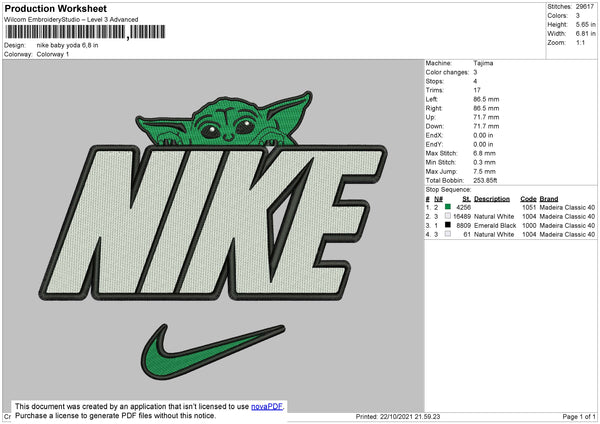Select stitch count '4256' in row 1
Image resolution: width=600 pixels, height=424 pixels.
tap(463, 207)
